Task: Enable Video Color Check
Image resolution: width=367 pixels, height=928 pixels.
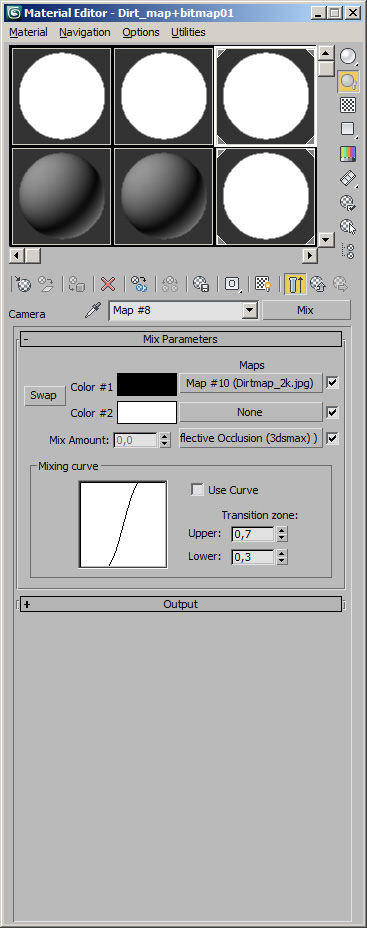Action: coord(349,154)
